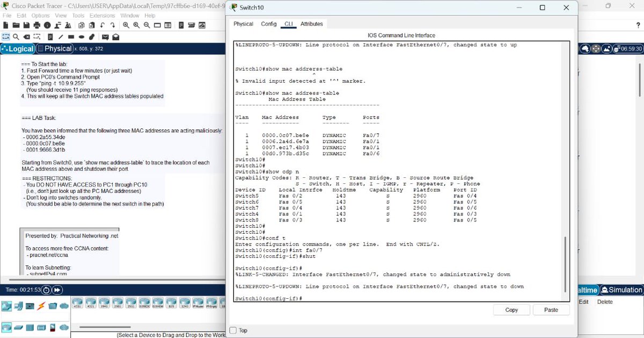The height and width of the screenshot is (338, 644).
Task: Click the Switch10(config-if)# command prompt
Action: point(269,298)
